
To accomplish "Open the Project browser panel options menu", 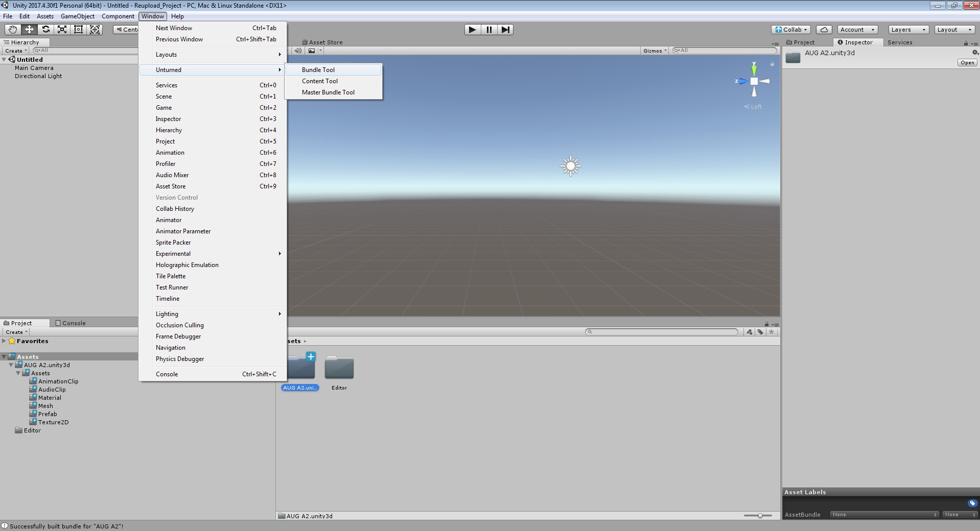I will tap(775, 325).
